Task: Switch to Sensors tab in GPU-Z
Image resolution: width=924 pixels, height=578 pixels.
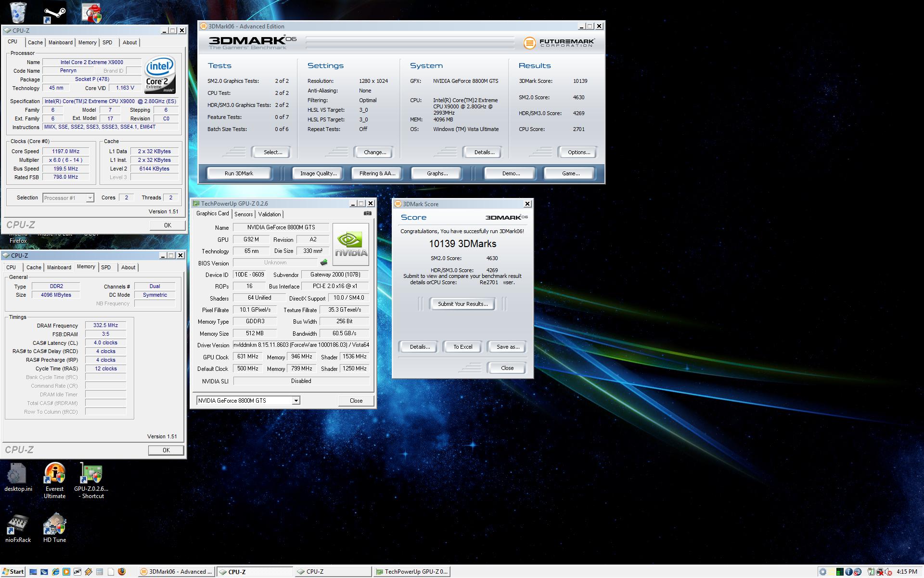Action: coord(244,214)
